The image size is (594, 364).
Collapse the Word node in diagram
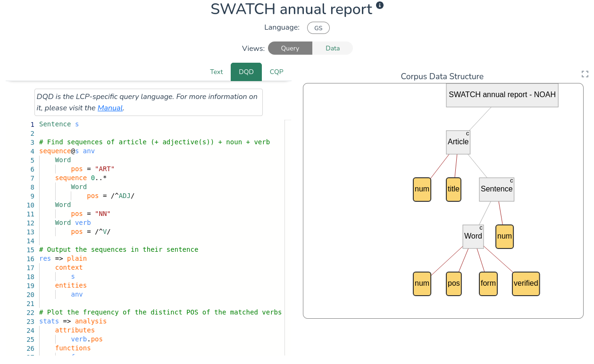481,228
